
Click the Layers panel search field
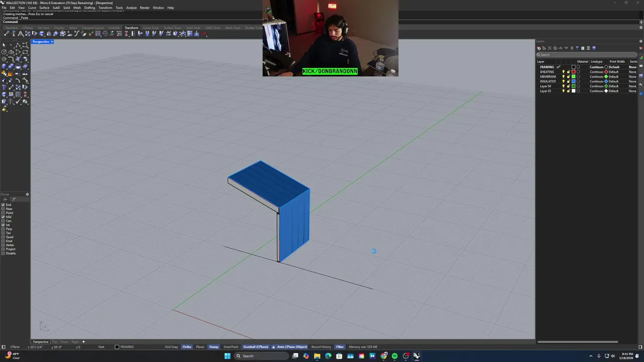pos(587,54)
